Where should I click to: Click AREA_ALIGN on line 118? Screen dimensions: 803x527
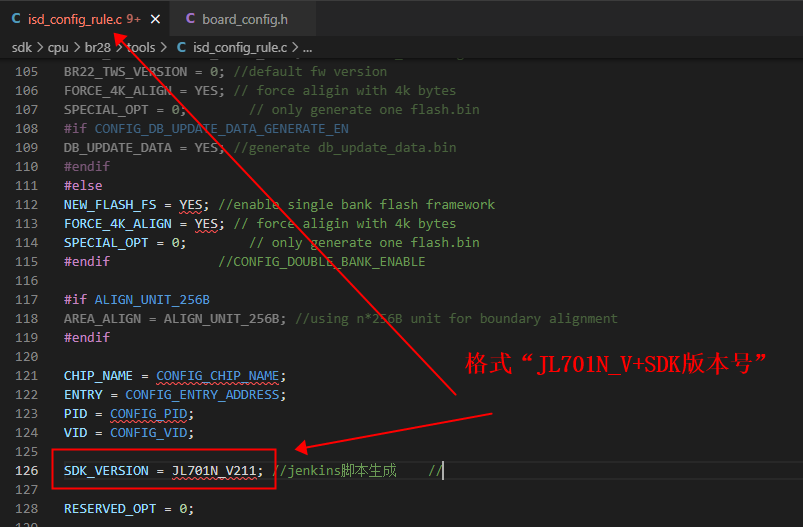coord(102,319)
